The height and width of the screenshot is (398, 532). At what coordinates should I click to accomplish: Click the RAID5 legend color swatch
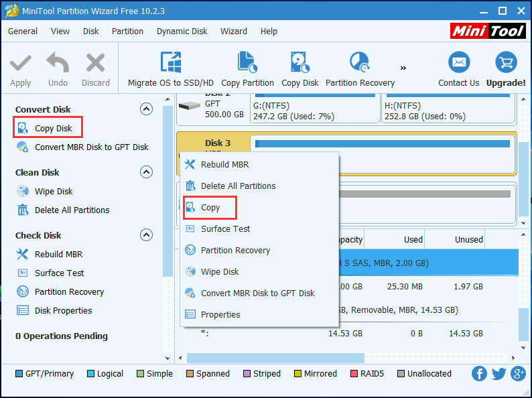click(x=354, y=374)
